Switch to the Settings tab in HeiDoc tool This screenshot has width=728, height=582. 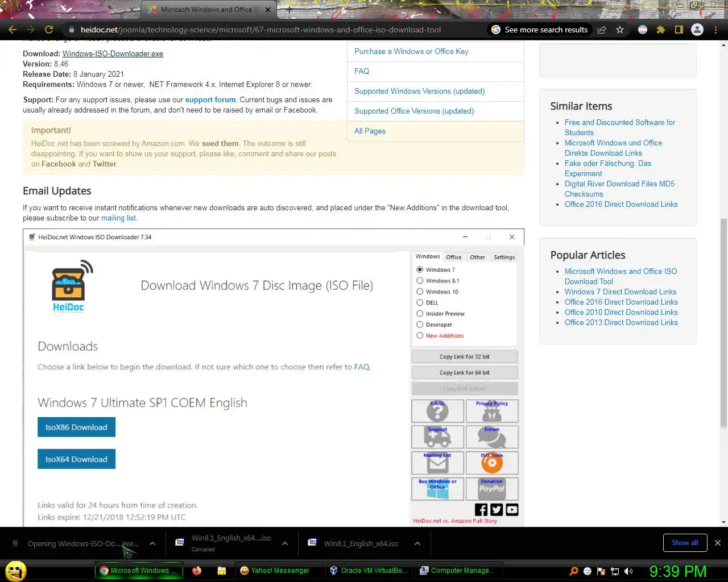tap(504, 257)
